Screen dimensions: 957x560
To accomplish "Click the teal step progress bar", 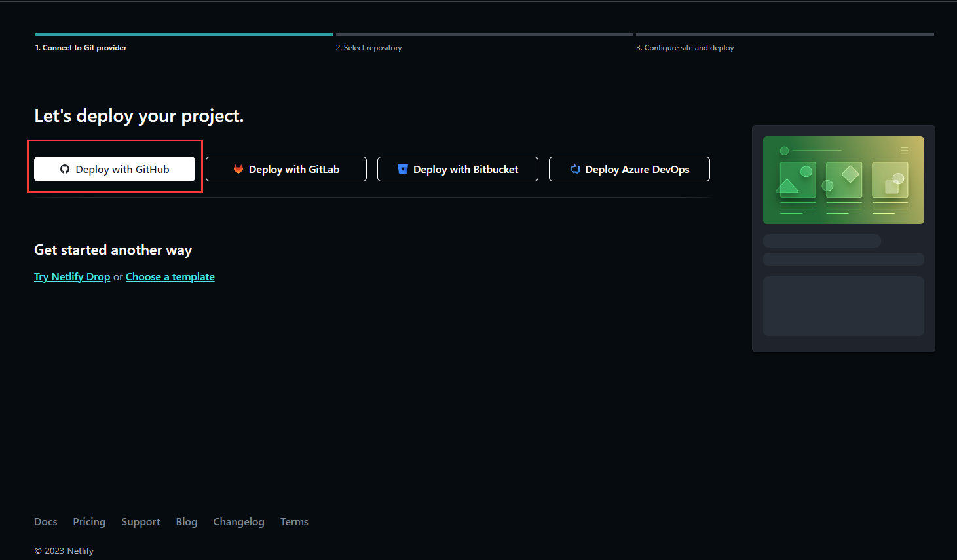I will (x=183, y=35).
